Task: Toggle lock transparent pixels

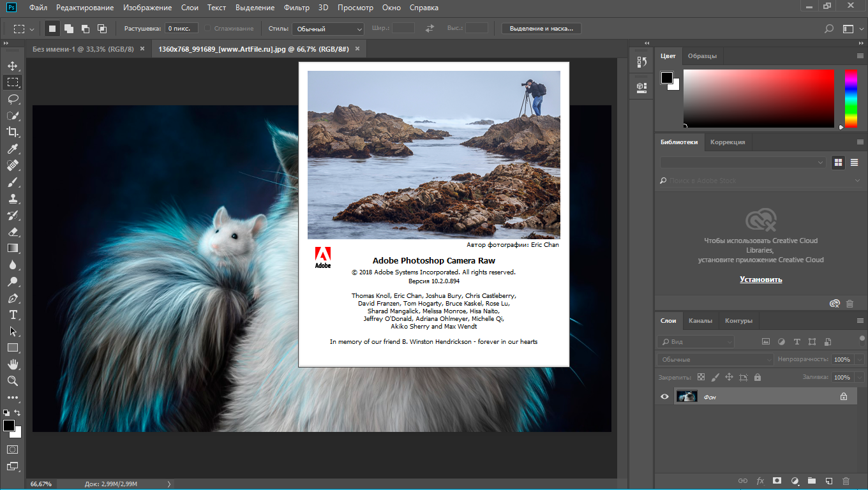Action: [x=701, y=378]
